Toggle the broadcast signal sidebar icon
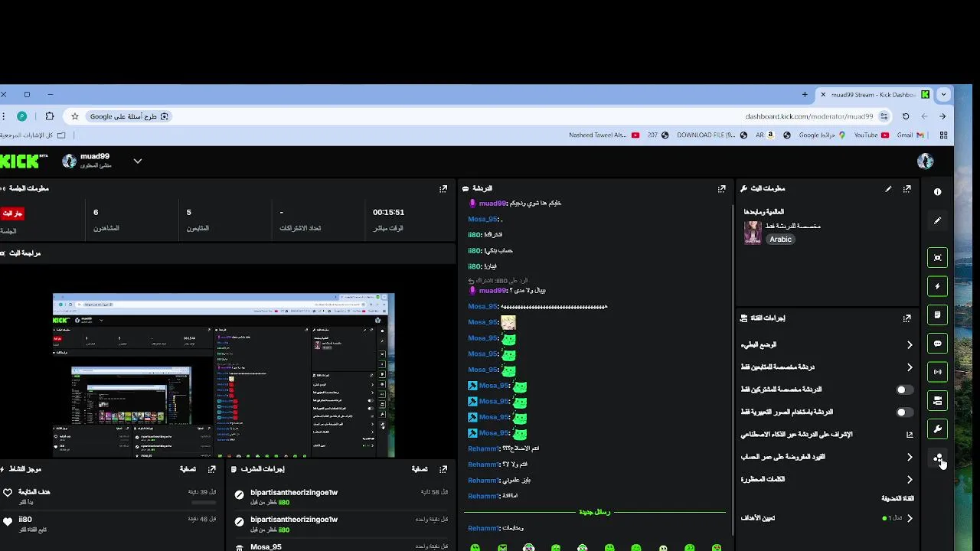Viewport: 980px width, 551px height. (x=937, y=372)
